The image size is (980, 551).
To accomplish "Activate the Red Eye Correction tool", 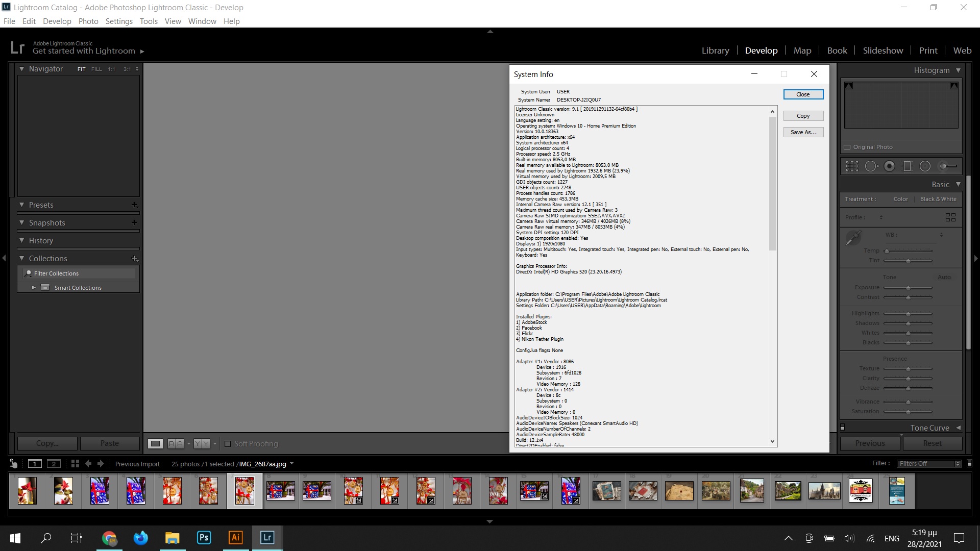I will pos(889,166).
